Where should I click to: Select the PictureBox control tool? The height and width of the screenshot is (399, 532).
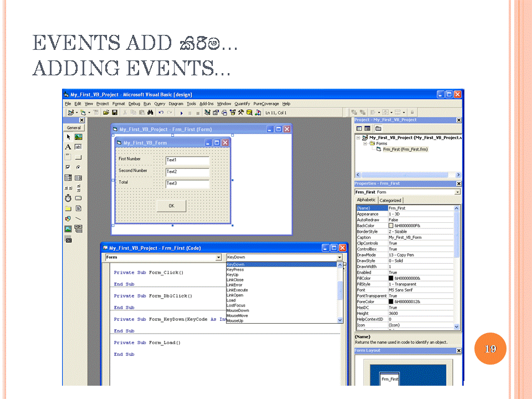[x=78, y=137]
